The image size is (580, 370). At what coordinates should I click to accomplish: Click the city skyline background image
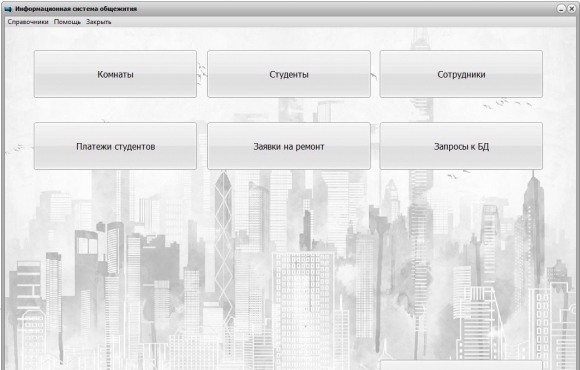pyautogui.click(x=289, y=266)
